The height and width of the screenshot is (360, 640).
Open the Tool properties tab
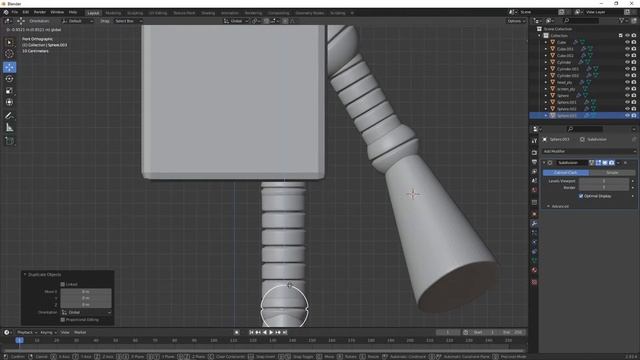[x=534, y=140]
